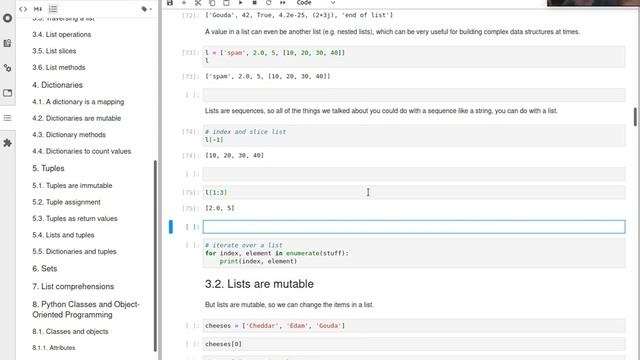Click the blue active cell collapser bar
The image size is (640, 360).
171,227
